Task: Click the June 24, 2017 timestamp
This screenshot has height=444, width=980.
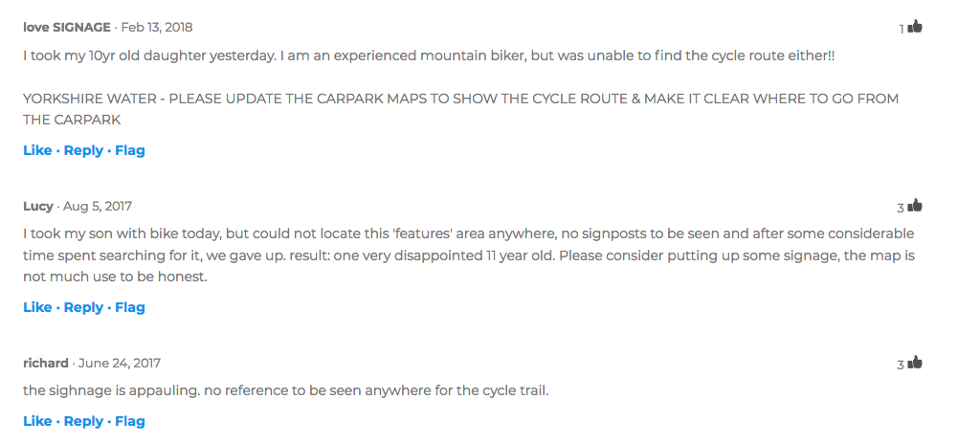Action: coord(120,363)
